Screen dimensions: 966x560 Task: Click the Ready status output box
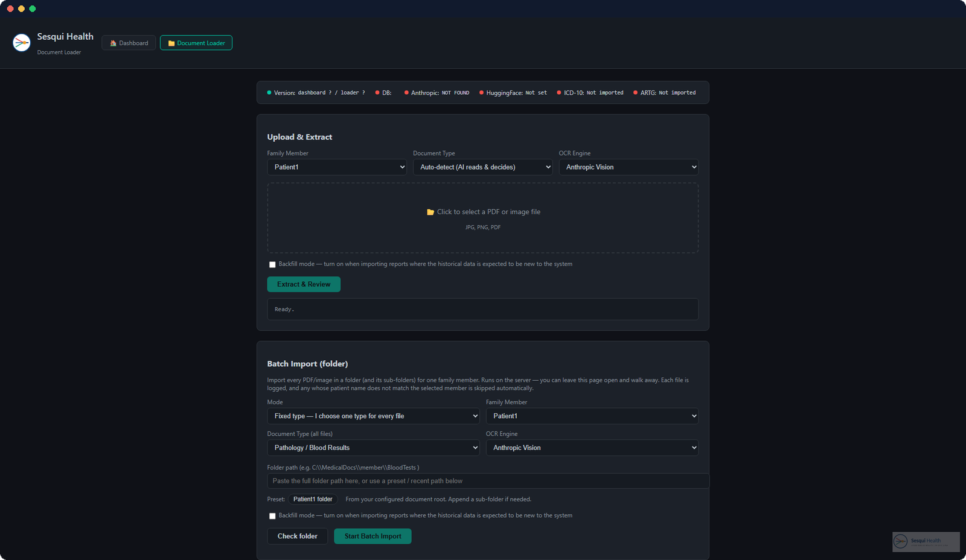[x=483, y=309]
